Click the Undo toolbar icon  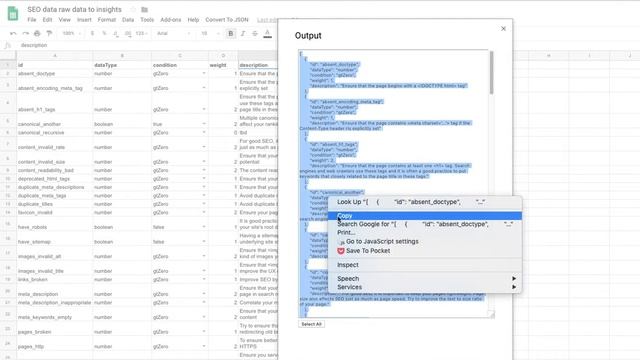13,33
